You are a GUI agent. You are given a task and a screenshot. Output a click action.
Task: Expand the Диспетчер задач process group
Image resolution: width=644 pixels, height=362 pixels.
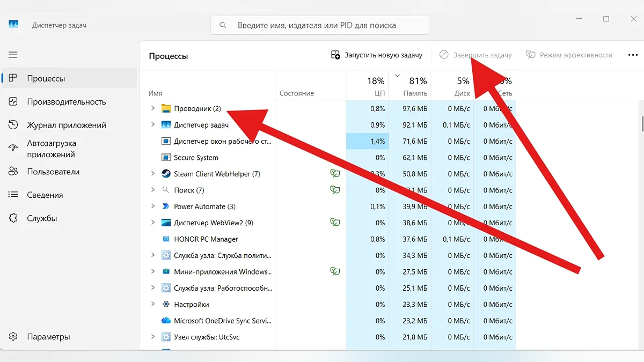tap(152, 125)
